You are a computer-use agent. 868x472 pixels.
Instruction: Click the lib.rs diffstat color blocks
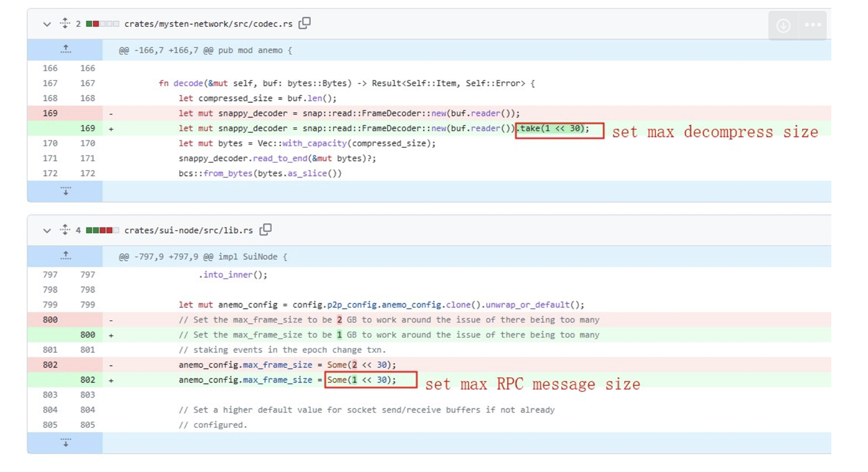click(102, 230)
